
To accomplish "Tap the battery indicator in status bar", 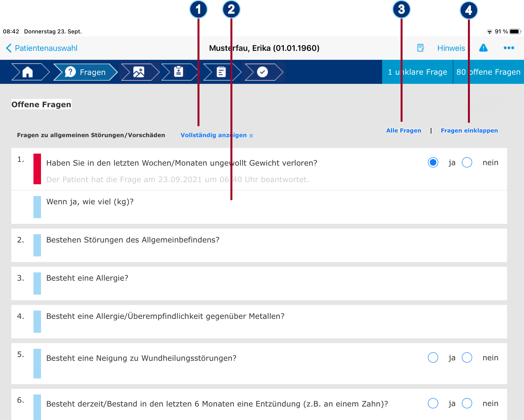I will [515, 32].
